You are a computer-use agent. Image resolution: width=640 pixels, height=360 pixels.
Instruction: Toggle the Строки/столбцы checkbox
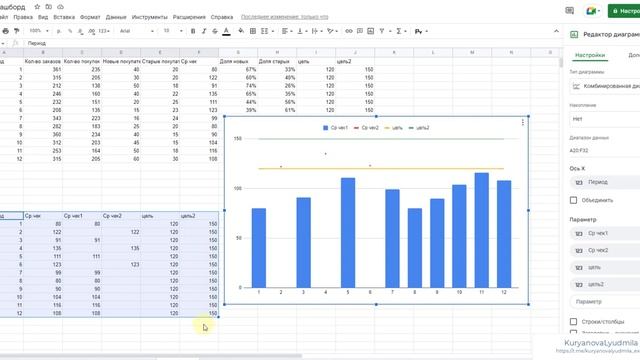coord(573,322)
